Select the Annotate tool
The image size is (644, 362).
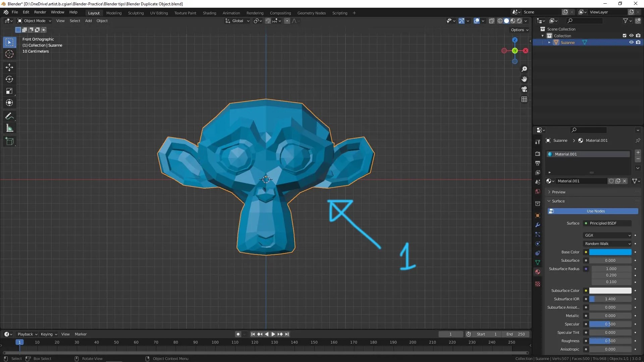9,116
